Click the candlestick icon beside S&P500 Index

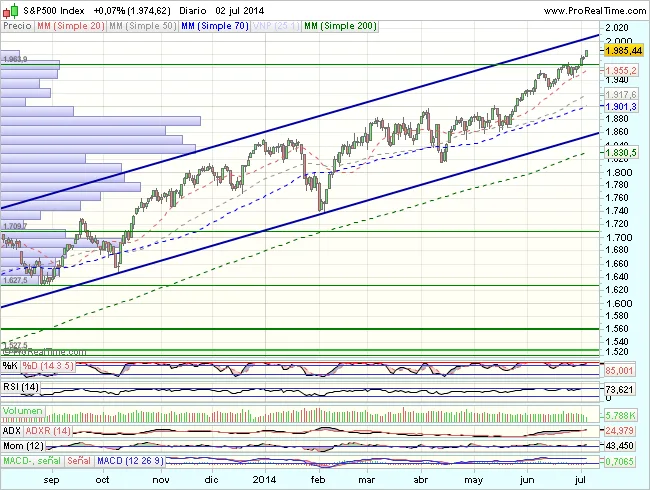pyautogui.click(x=11, y=11)
